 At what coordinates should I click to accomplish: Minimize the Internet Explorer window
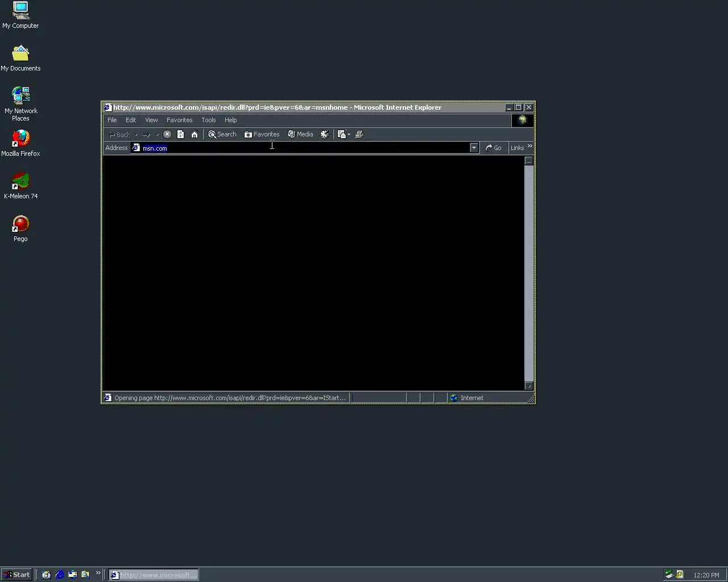tap(509, 107)
